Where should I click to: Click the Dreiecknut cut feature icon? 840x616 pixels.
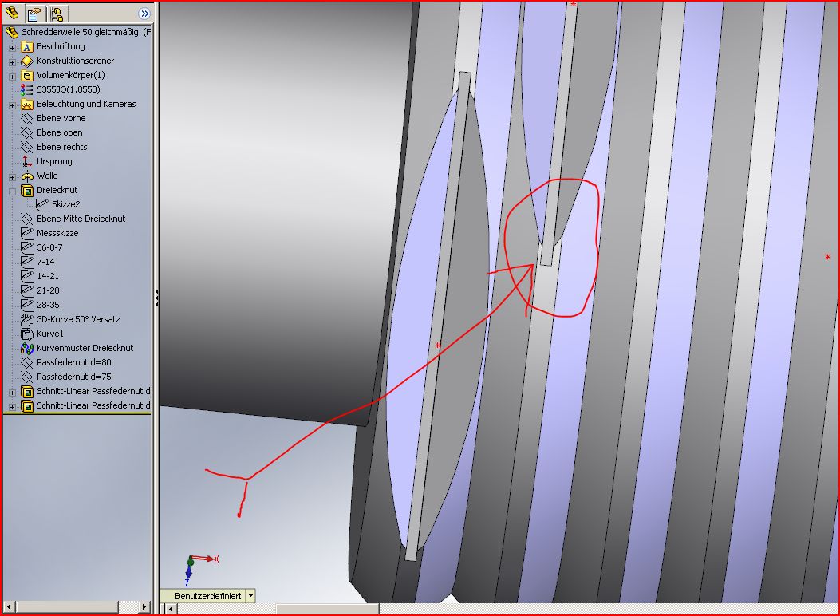pos(27,190)
